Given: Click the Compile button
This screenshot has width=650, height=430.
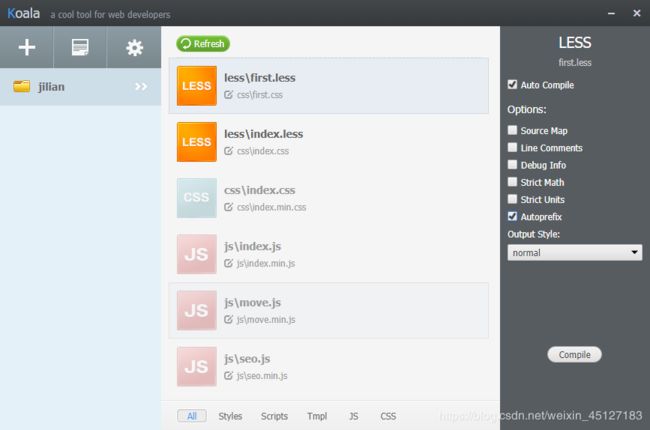Looking at the screenshot, I should (574, 355).
